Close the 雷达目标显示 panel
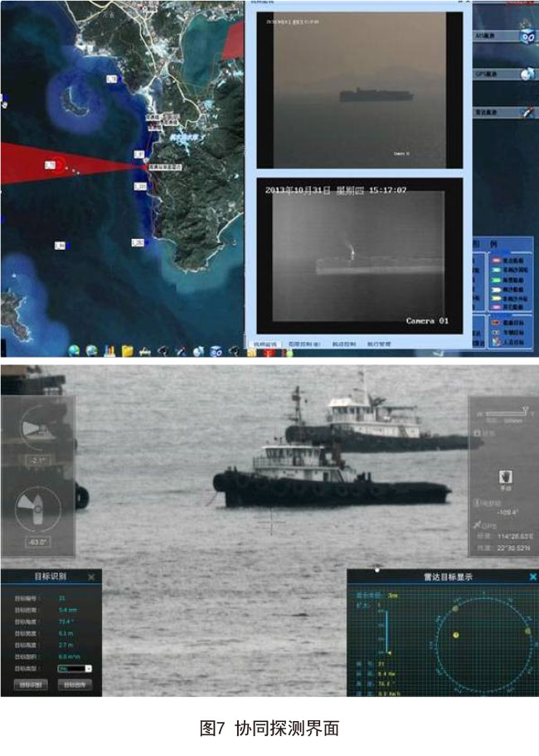539x756 pixels. click(532, 577)
